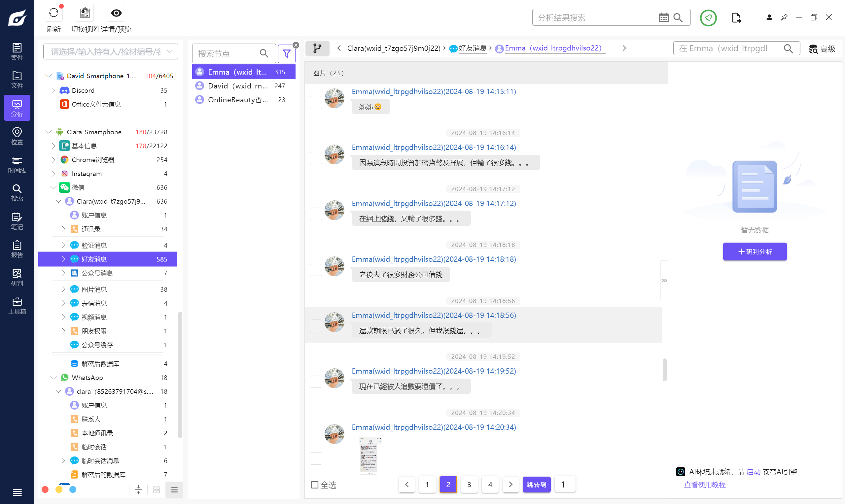Expand the Discord tree node

(53, 90)
